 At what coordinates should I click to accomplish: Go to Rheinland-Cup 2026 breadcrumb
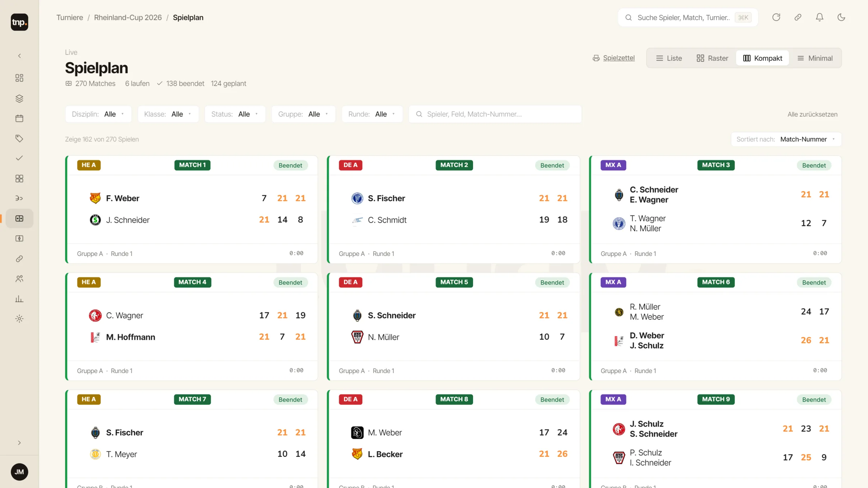128,17
